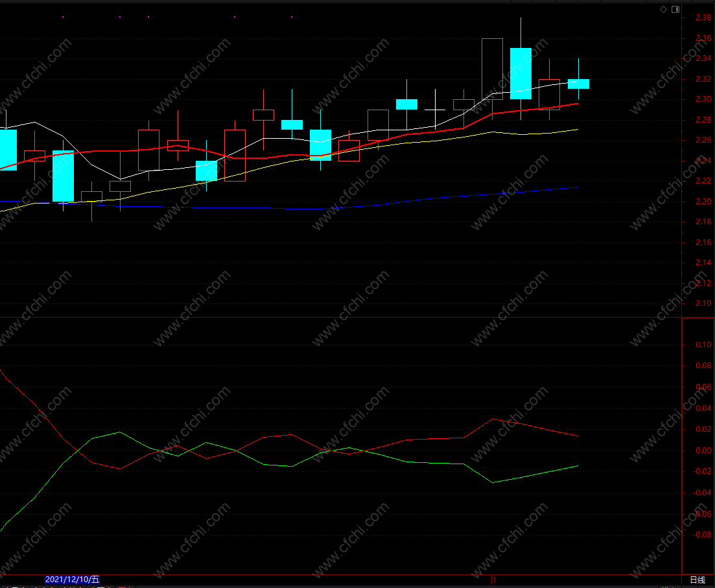715x588 pixels.
Task: Select the 2021/12/10/五 date label
Action: coord(72,580)
